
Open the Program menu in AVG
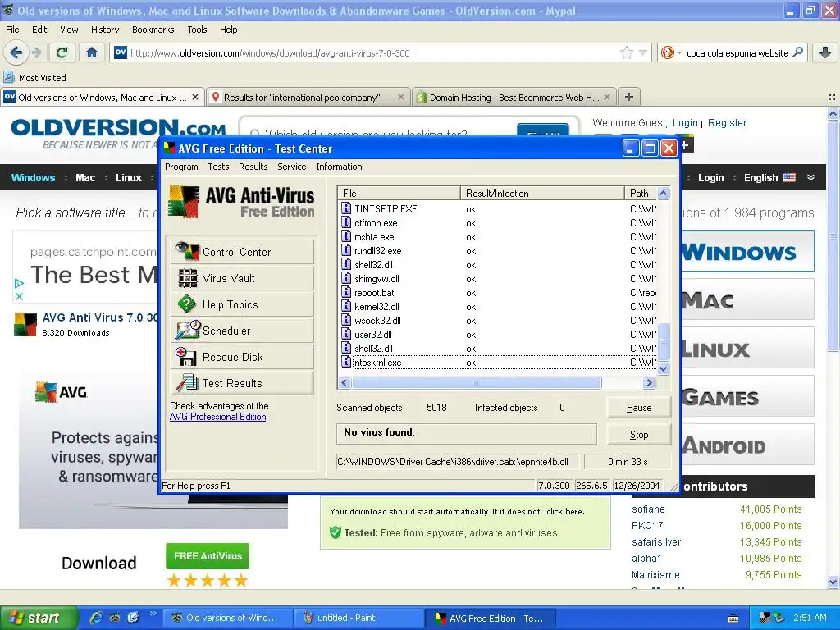[181, 167]
